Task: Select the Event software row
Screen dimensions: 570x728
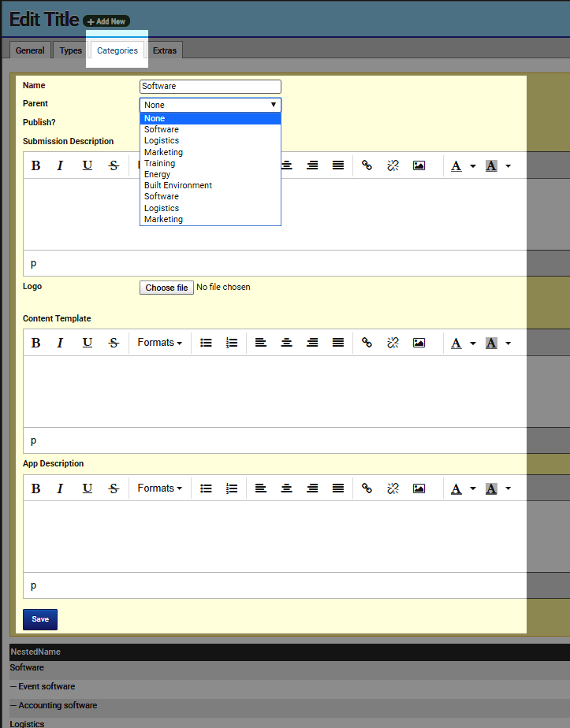Action: (289, 686)
